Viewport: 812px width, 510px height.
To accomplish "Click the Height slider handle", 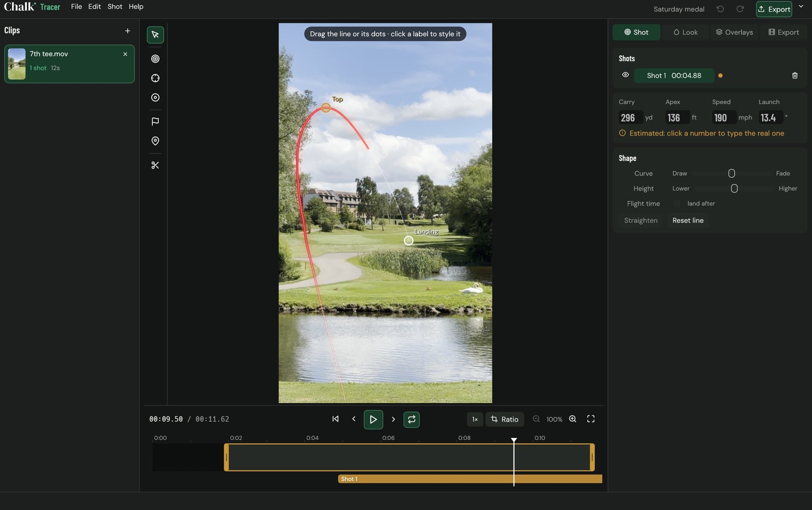I will pyautogui.click(x=734, y=189).
